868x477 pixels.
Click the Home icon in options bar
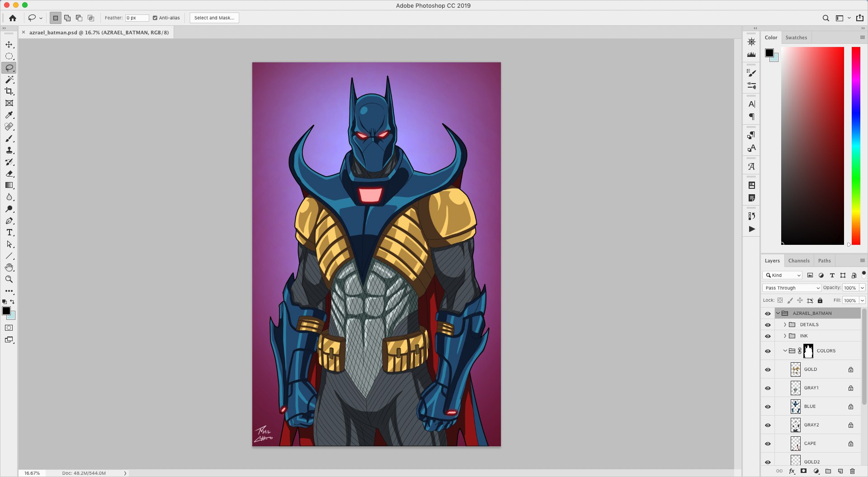[x=13, y=18]
